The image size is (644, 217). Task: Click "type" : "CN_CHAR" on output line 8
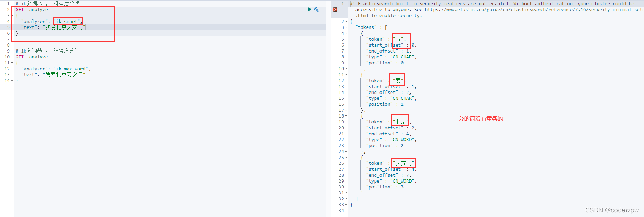[x=391, y=57]
